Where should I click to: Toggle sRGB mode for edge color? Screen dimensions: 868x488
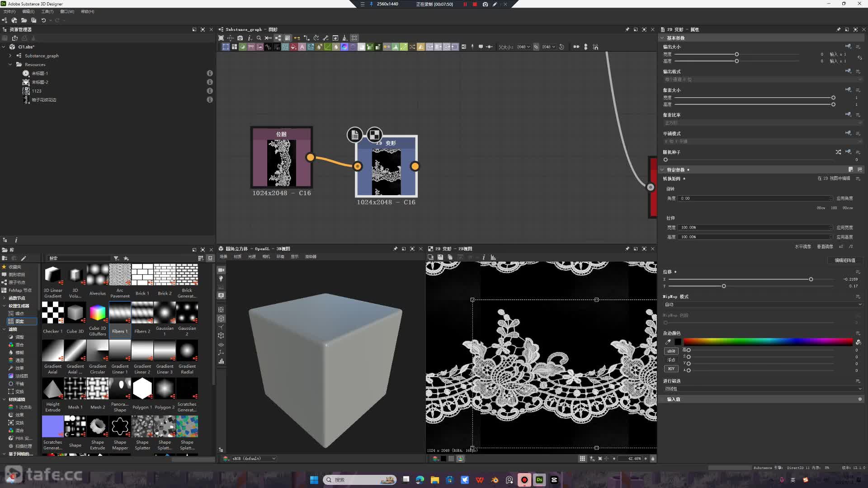[671, 351]
